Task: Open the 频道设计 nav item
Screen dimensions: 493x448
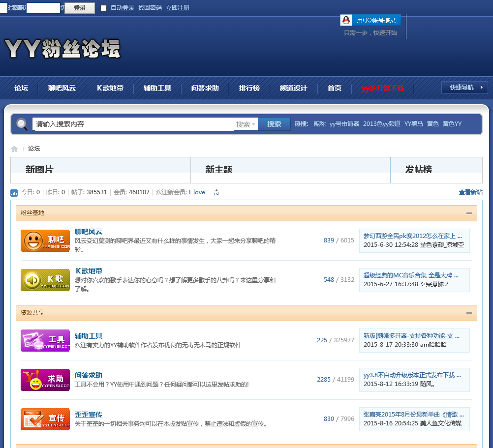Action: (x=294, y=88)
